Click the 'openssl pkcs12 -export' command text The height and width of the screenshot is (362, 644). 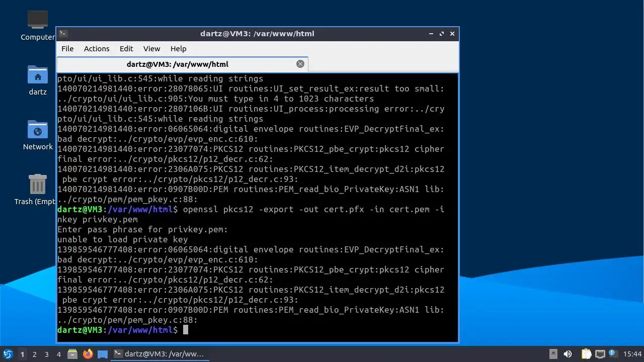[238, 209]
